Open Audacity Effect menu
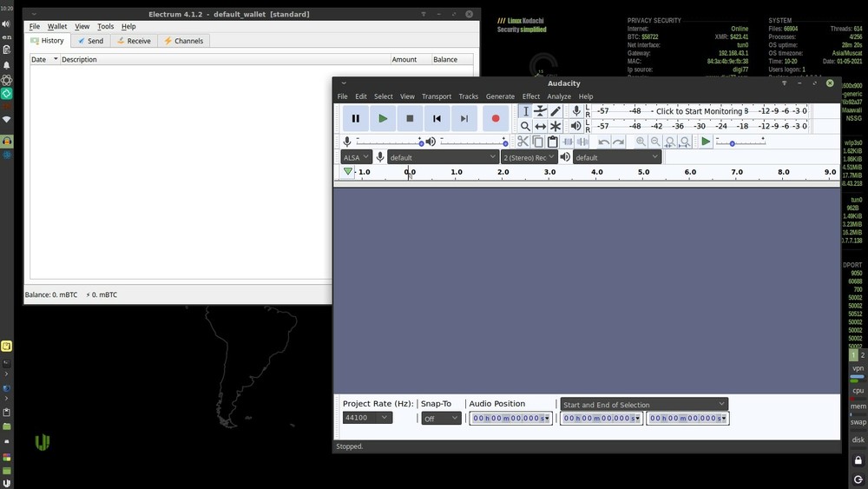868x489 pixels. (x=530, y=96)
